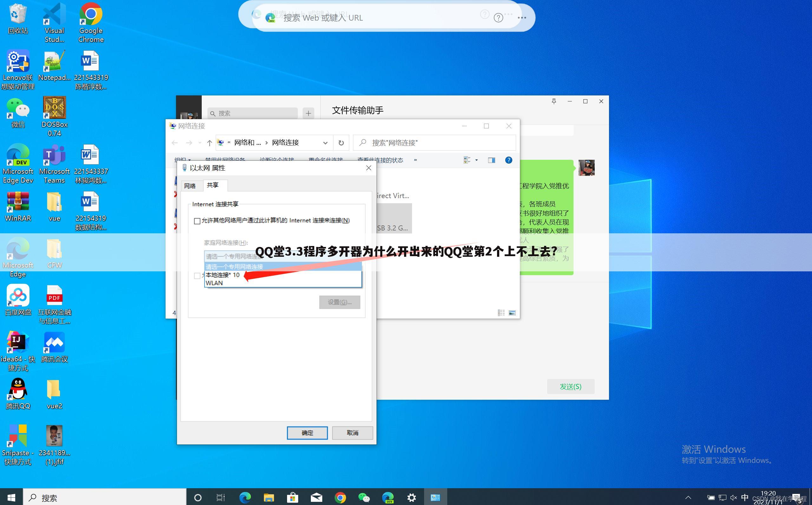Show hidden system tray icons

tap(688, 498)
